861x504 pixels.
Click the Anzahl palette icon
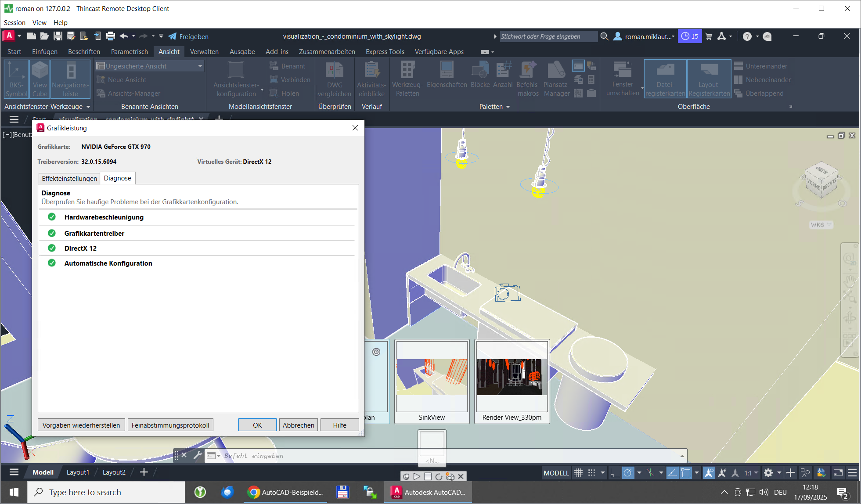pos(503,75)
